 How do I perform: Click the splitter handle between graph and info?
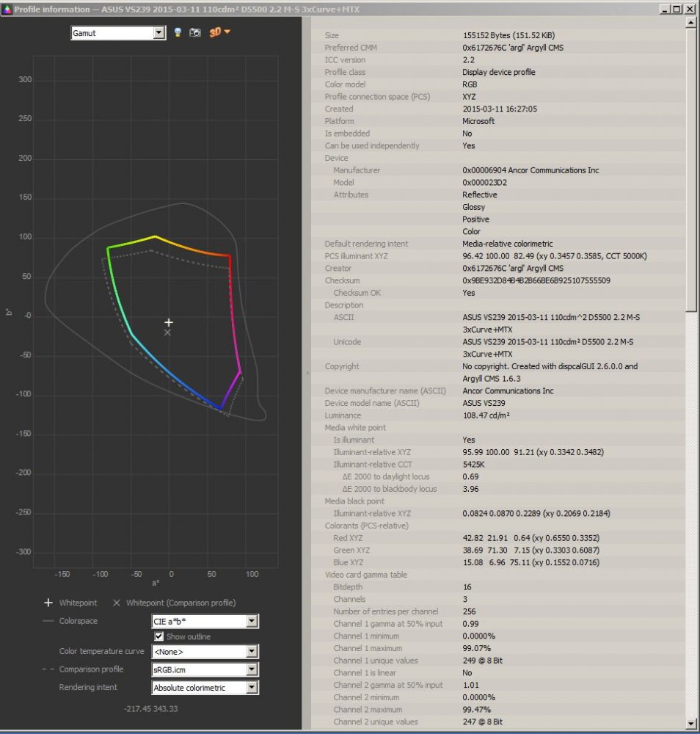[x=307, y=374]
